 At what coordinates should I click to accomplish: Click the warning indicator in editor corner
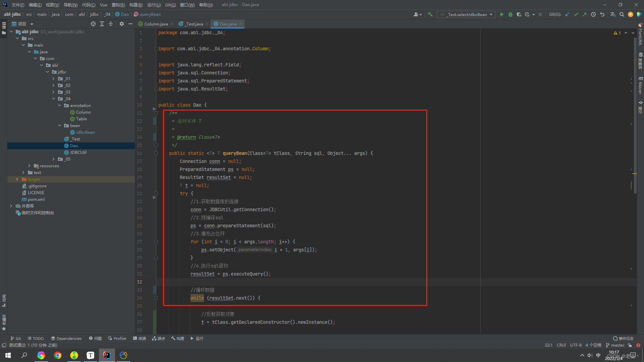pyautogui.click(x=617, y=33)
